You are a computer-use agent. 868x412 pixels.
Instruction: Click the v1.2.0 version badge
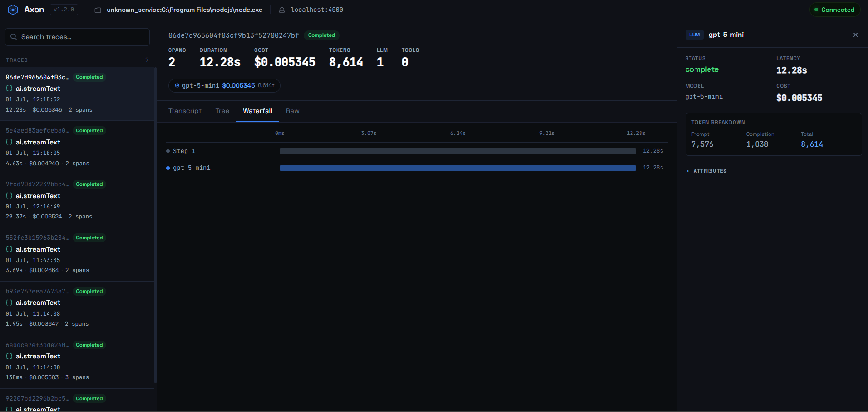pos(64,10)
